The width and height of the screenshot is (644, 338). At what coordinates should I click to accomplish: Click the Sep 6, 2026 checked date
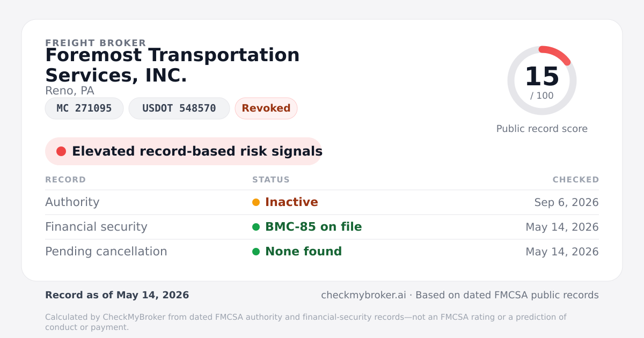click(x=567, y=203)
